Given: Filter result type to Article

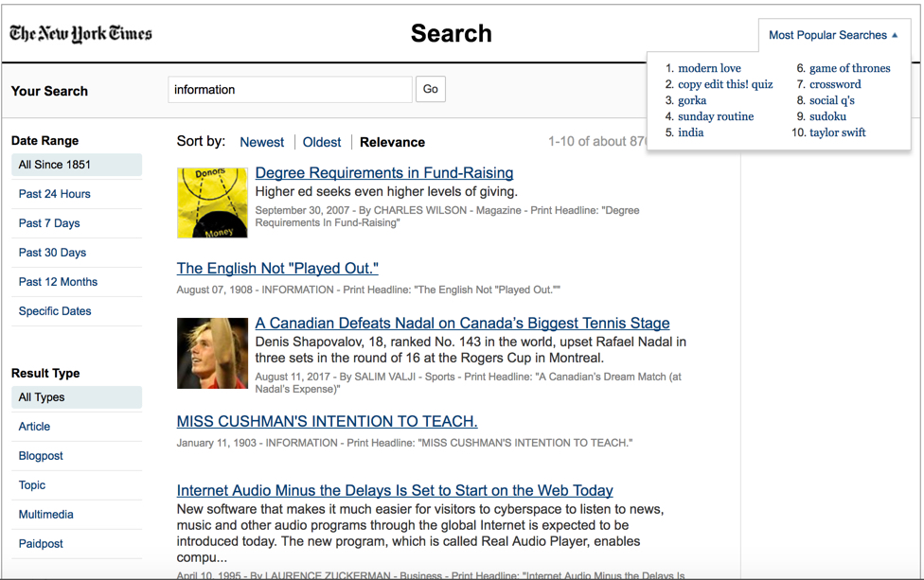Looking at the screenshot, I should click(x=34, y=427).
